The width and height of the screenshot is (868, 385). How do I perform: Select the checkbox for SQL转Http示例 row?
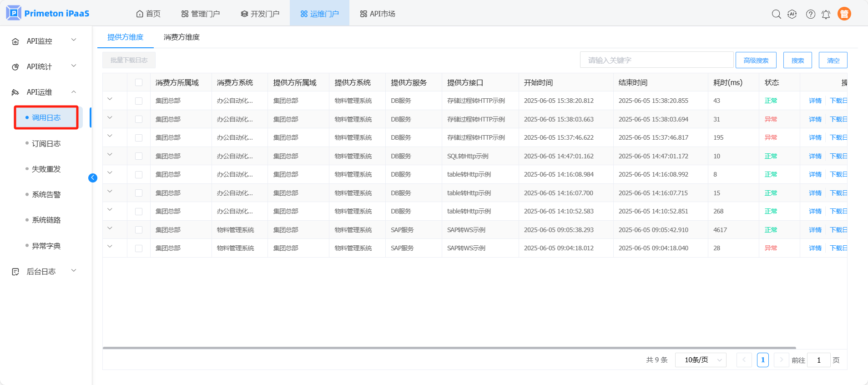pos(139,156)
